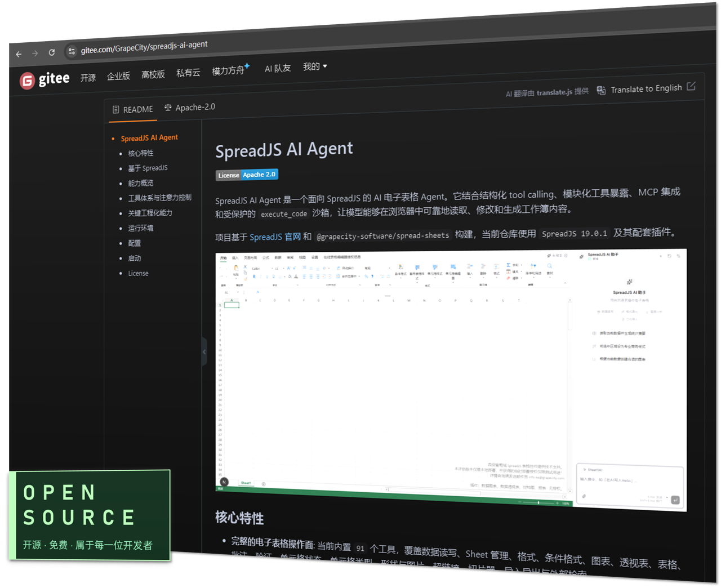Jump to 核心特性 in the outline

140,153
